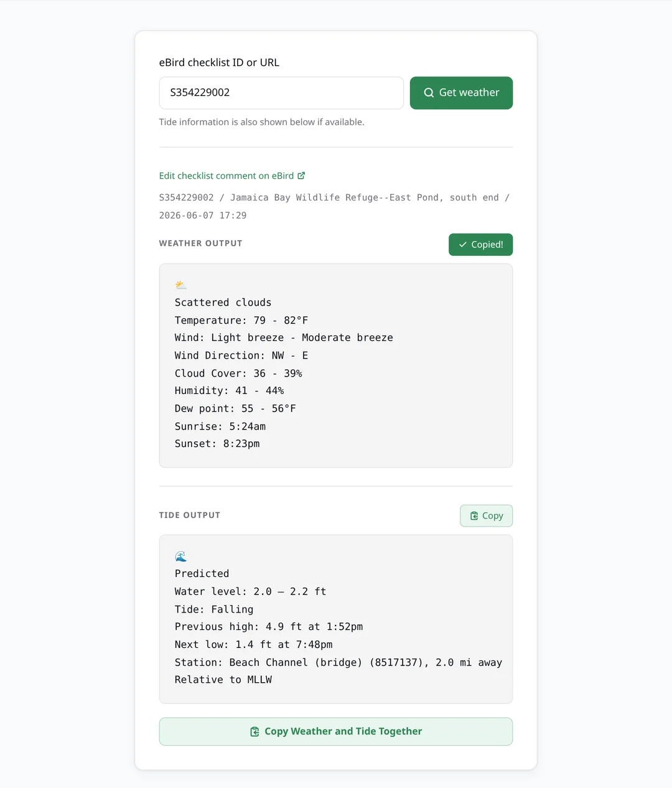This screenshot has width=672, height=788.
Task: Click clipboard icon in Copy Weather and Tide button
Action: pyautogui.click(x=254, y=731)
